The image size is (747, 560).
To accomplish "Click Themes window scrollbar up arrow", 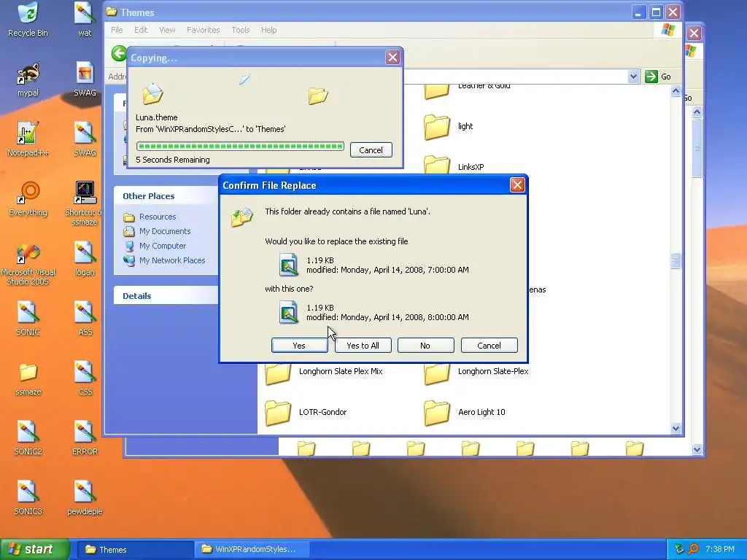I will coord(676,91).
